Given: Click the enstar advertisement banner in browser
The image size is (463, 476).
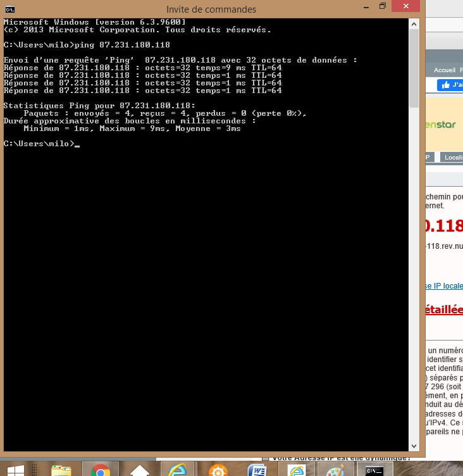Looking at the screenshot, I should [444, 125].
